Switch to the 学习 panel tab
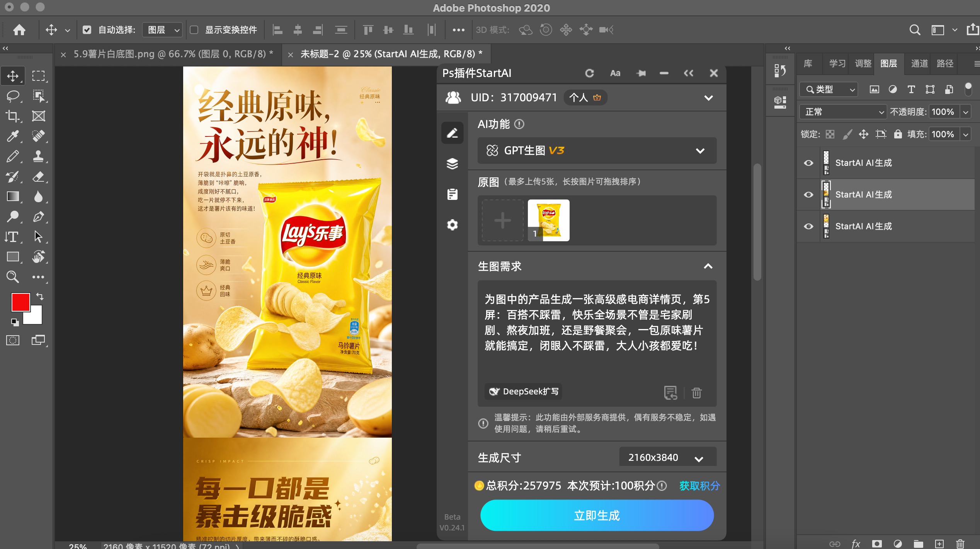Image resolution: width=980 pixels, height=549 pixels. (x=837, y=63)
